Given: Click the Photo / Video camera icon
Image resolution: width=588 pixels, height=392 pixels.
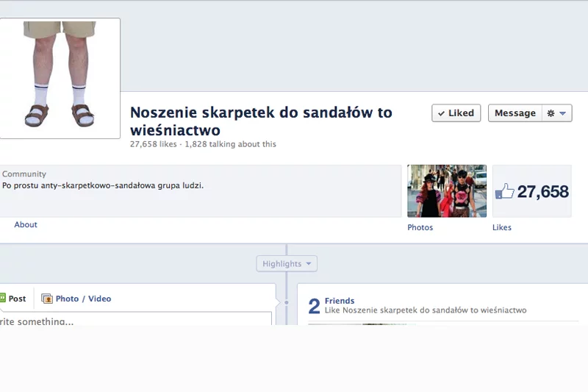Looking at the screenshot, I should [x=47, y=299].
